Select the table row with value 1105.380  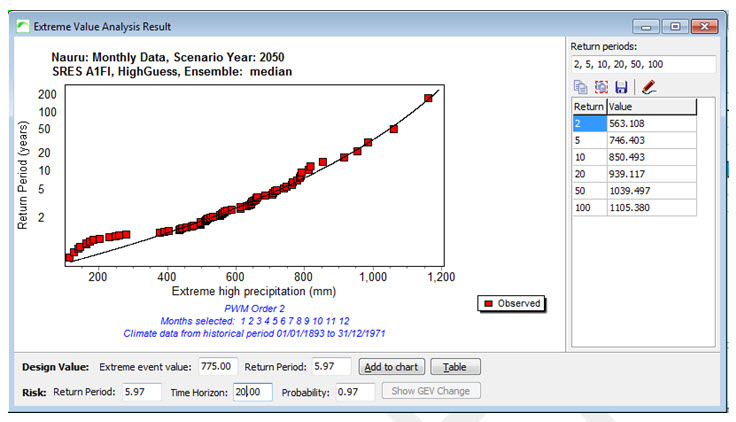click(x=634, y=207)
